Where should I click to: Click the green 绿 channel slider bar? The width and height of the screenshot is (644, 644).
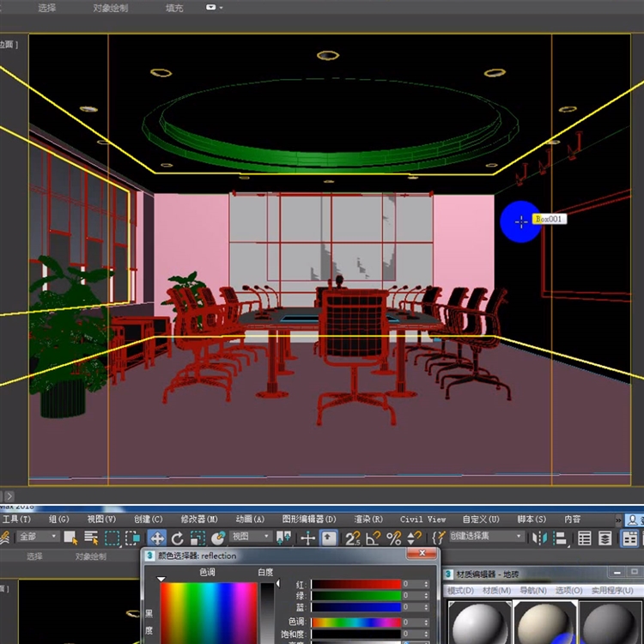pos(355,595)
